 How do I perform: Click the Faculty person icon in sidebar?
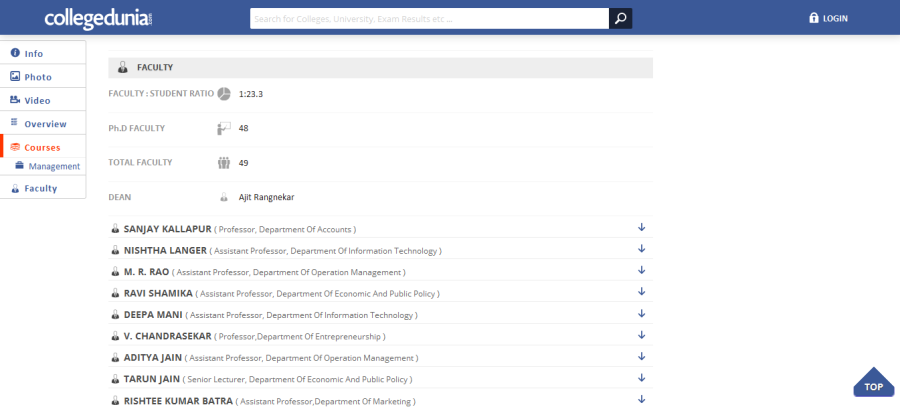[15, 188]
